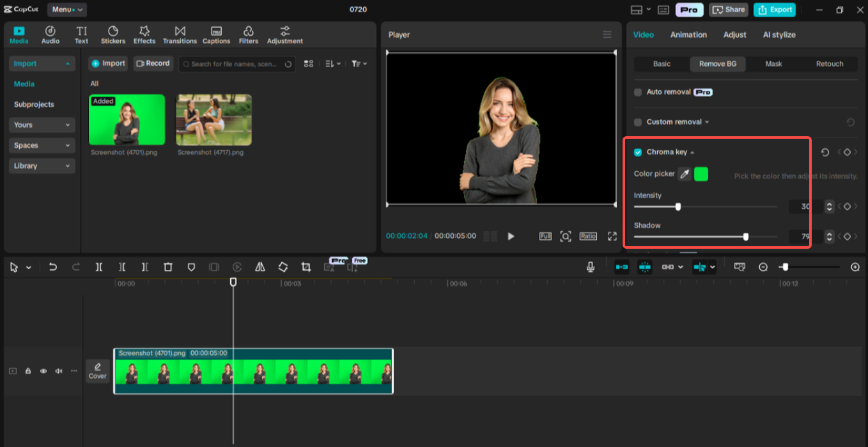
Task: Click the Undo icon above the timeline
Action: [x=53, y=267]
